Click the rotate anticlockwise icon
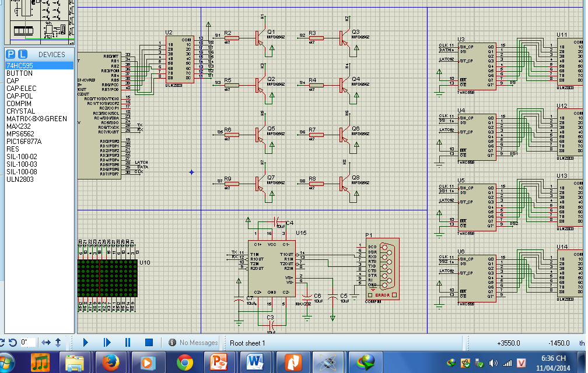Image resolution: width=588 pixels, height=373 pixels. pyautogui.click(x=12, y=343)
